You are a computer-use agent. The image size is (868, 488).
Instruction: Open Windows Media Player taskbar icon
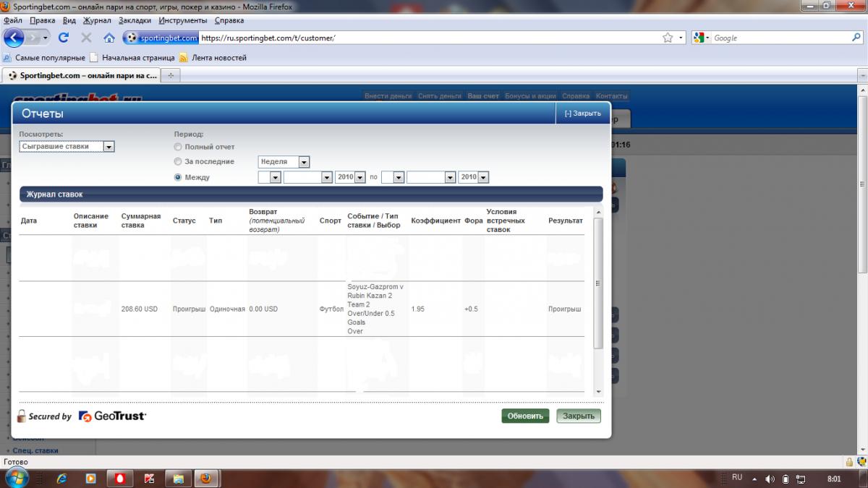pyautogui.click(x=90, y=479)
